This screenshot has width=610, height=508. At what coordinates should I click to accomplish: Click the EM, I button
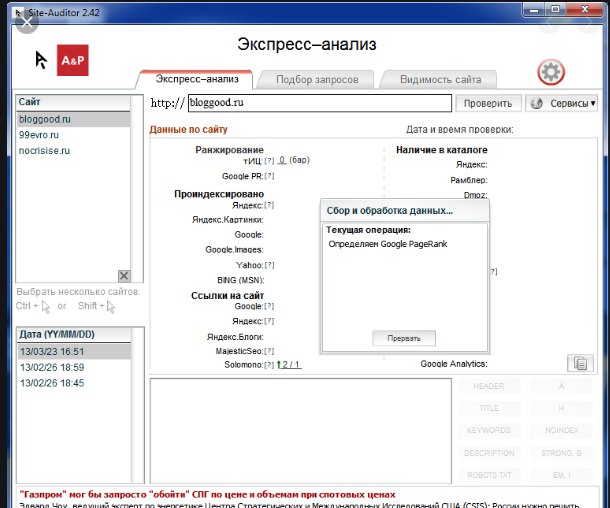[x=561, y=475]
